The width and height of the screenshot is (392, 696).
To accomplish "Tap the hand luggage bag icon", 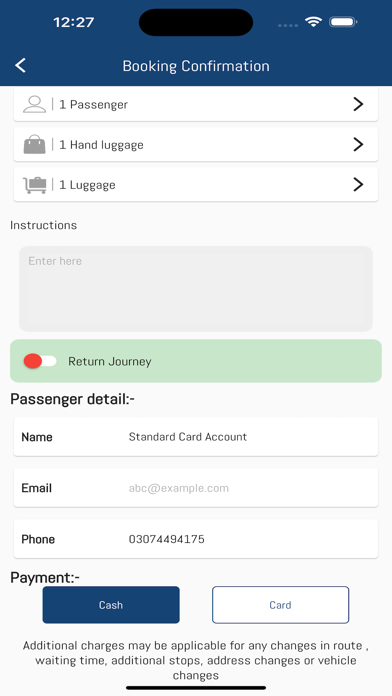I will [35, 144].
